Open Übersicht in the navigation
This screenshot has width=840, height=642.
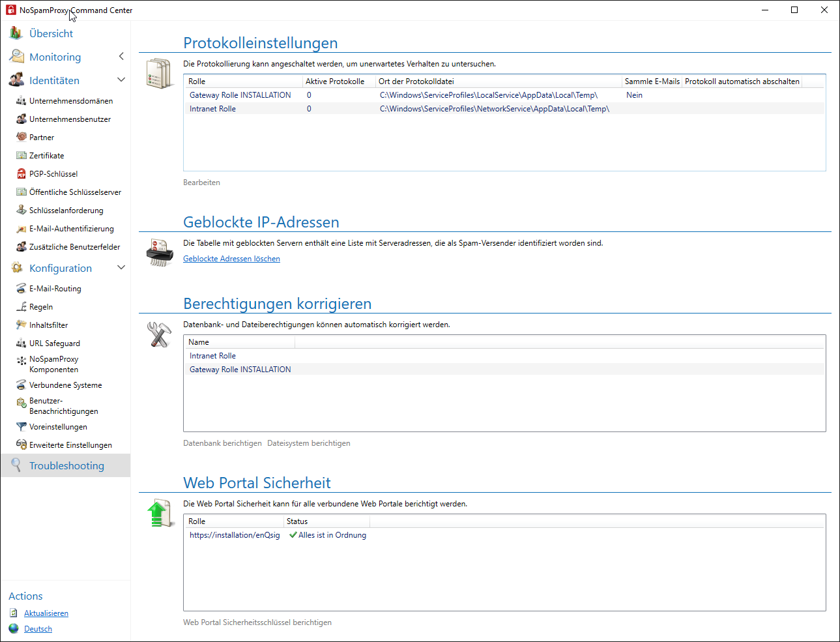(x=51, y=33)
